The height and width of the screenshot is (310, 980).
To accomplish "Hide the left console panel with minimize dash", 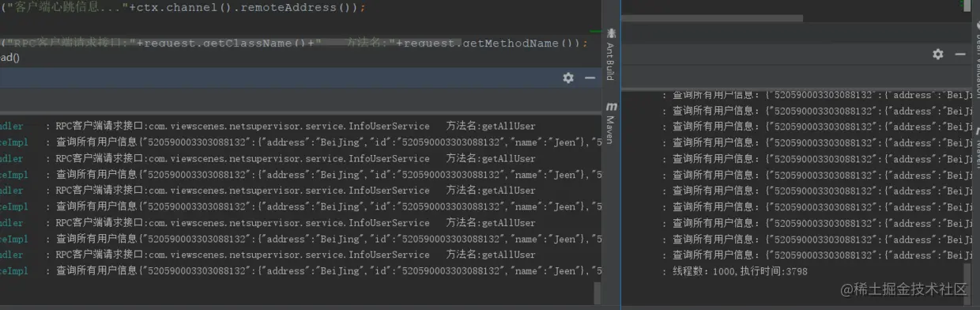I will coord(590,77).
